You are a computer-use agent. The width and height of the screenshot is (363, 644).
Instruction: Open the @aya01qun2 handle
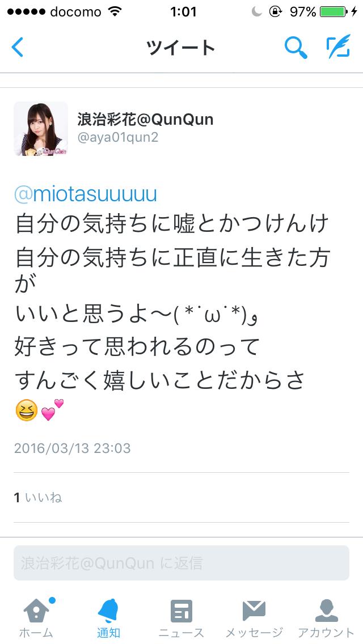click(118, 138)
